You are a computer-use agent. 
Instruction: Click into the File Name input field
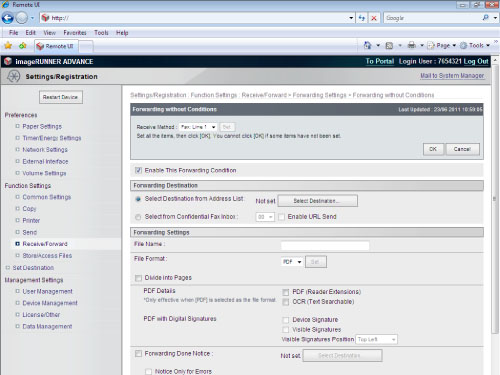point(325,245)
